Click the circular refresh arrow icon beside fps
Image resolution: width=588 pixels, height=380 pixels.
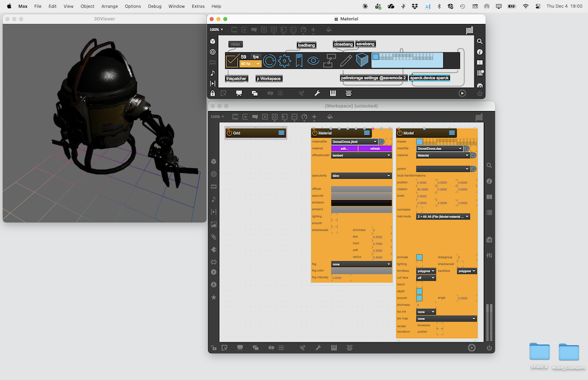coord(269,60)
